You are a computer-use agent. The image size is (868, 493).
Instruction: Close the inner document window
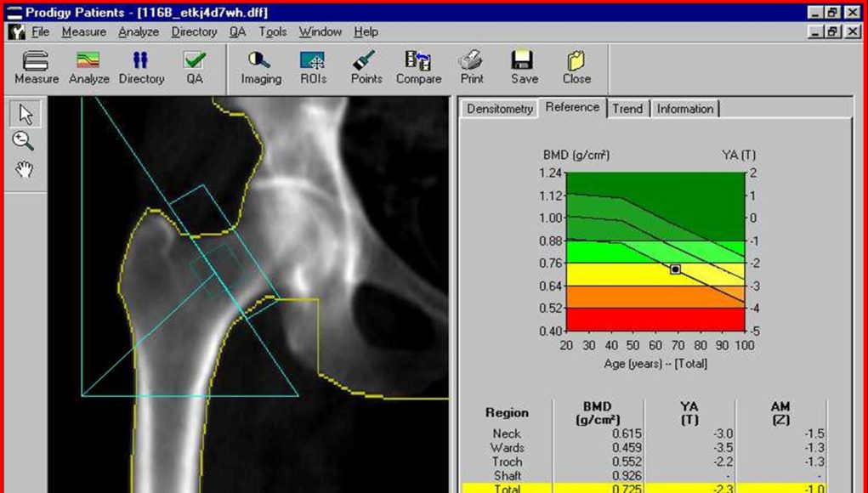(x=853, y=32)
